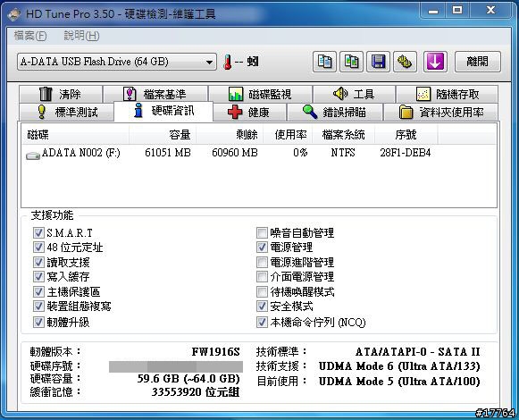Open the 說明(H) menu

[x=81, y=36]
